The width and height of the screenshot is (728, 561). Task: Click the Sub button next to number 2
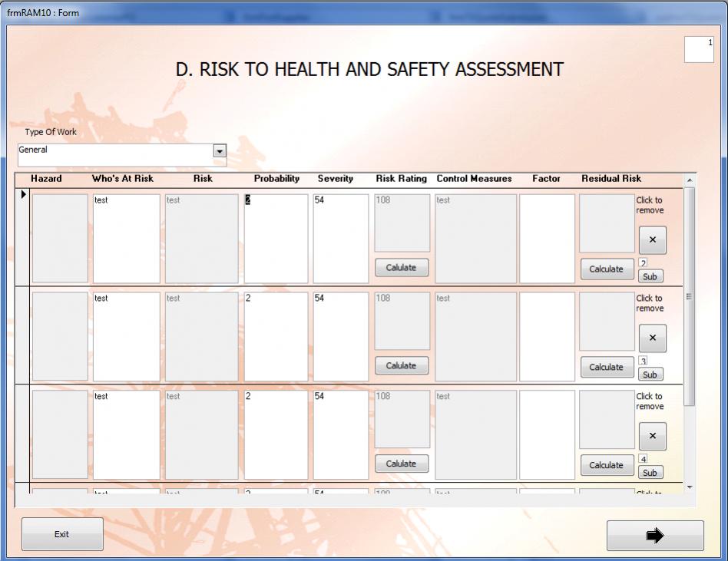[650, 276]
